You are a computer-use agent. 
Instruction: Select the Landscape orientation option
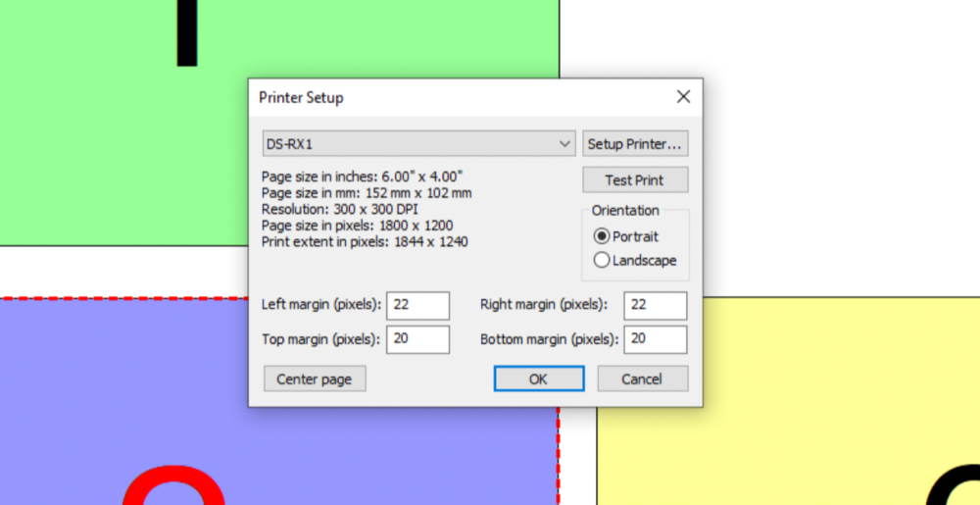603,261
